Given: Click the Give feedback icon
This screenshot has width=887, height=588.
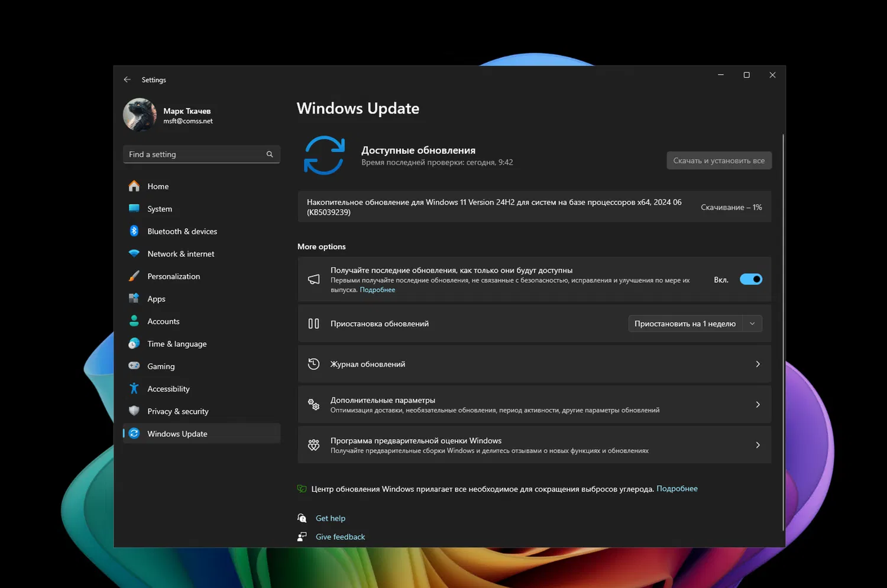Looking at the screenshot, I should point(302,537).
